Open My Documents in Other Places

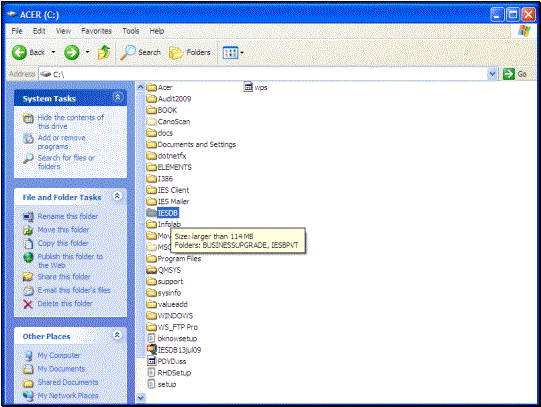click(x=61, y=369)
